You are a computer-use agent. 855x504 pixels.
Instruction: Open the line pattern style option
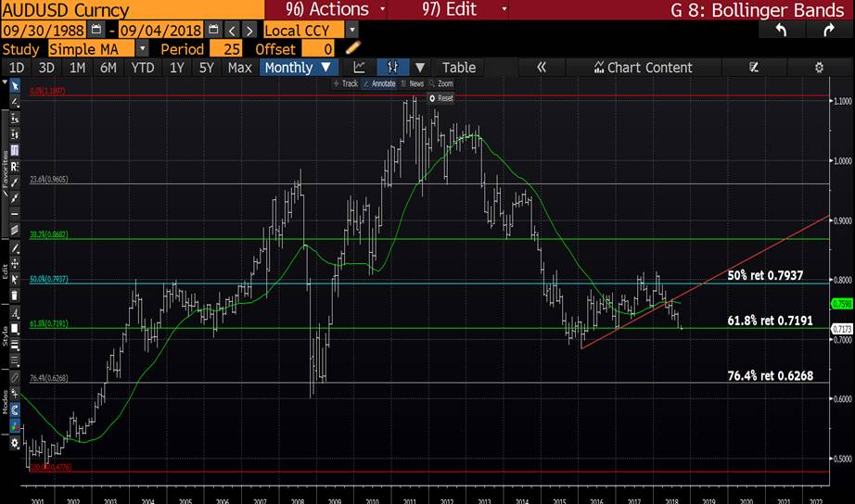pyautogui.click(x=15, y=360)
